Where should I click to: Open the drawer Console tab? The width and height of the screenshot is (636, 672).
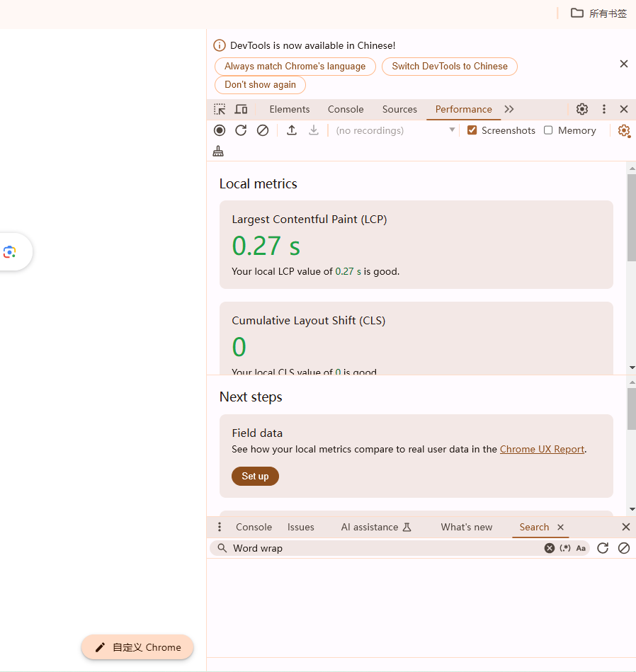click(x=254, y=527)
